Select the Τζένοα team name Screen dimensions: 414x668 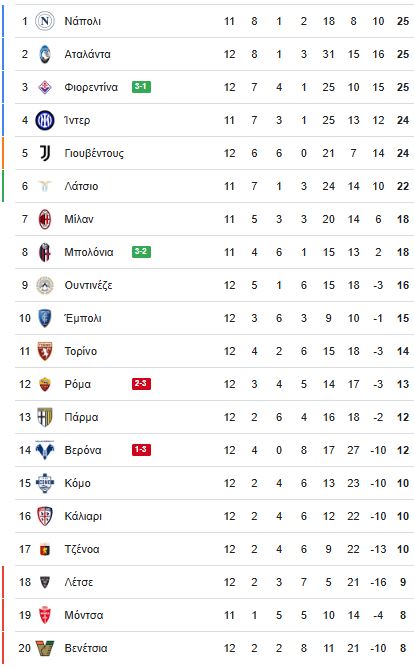(x=82, y=549)
